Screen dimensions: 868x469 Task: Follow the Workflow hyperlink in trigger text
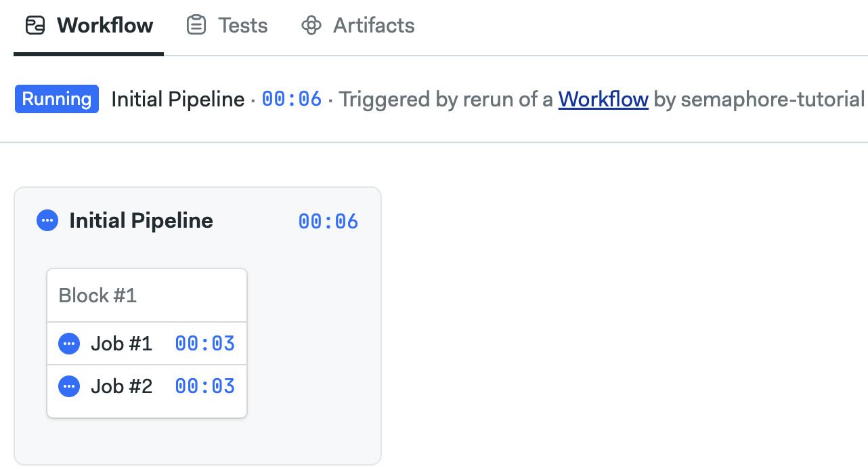pos(603,100)
